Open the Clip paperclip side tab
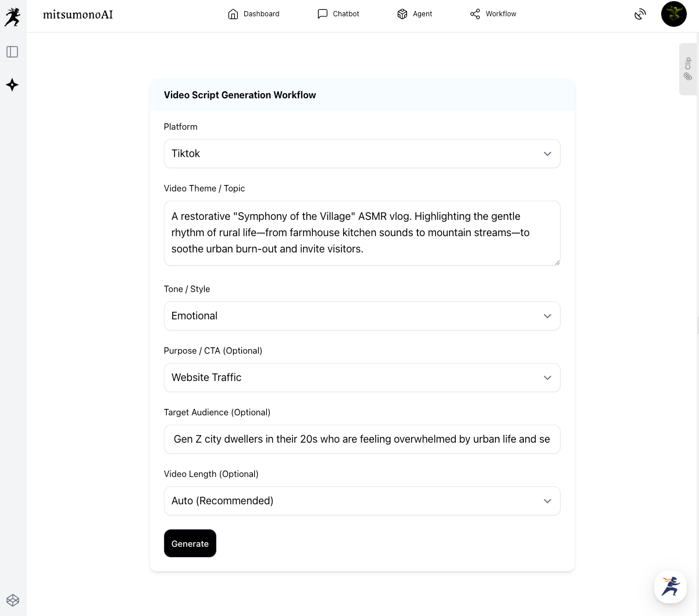The height and width of the screenshot is (616, 699). coord(687,69)
